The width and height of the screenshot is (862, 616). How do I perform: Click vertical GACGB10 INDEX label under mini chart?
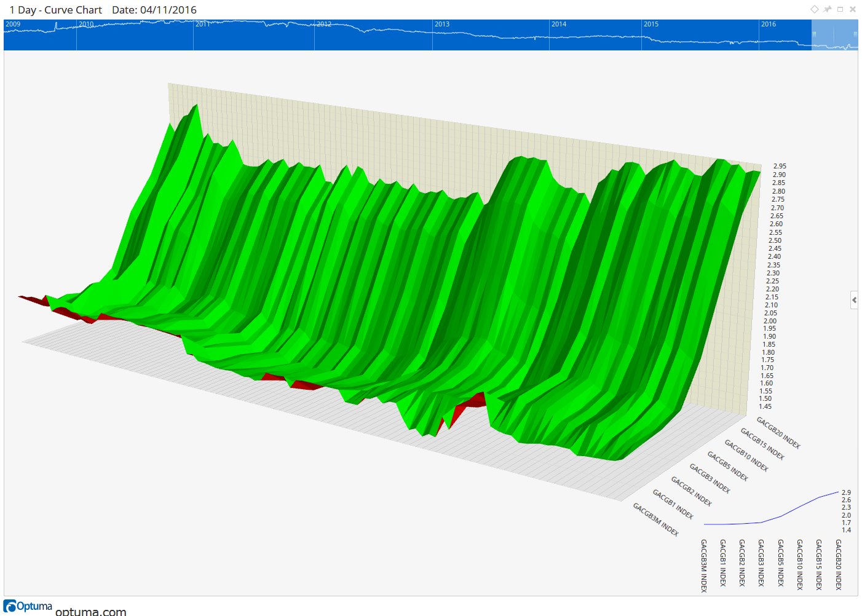pyautogui.click(x=800, y=564)
